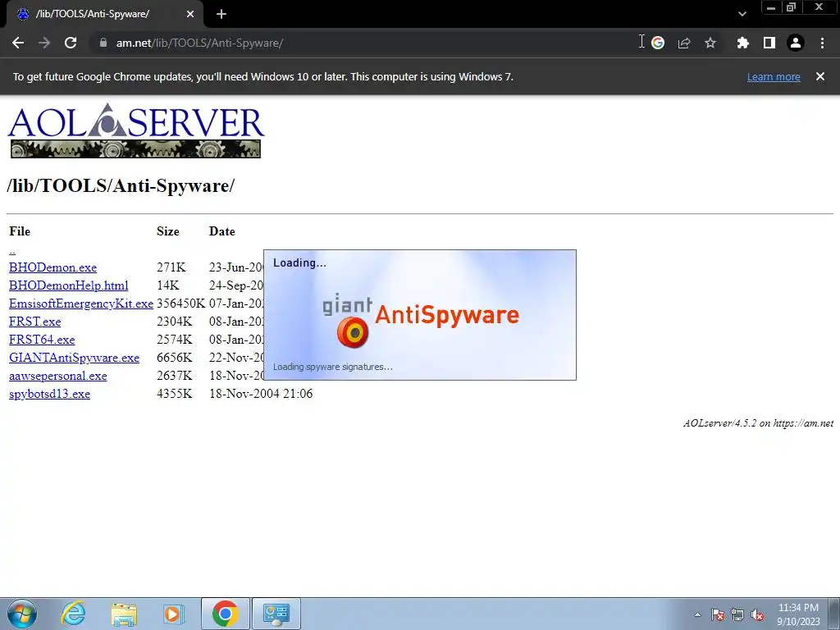Download aawsepersonal.exe

pyautogui.click(x=58, y=376)
